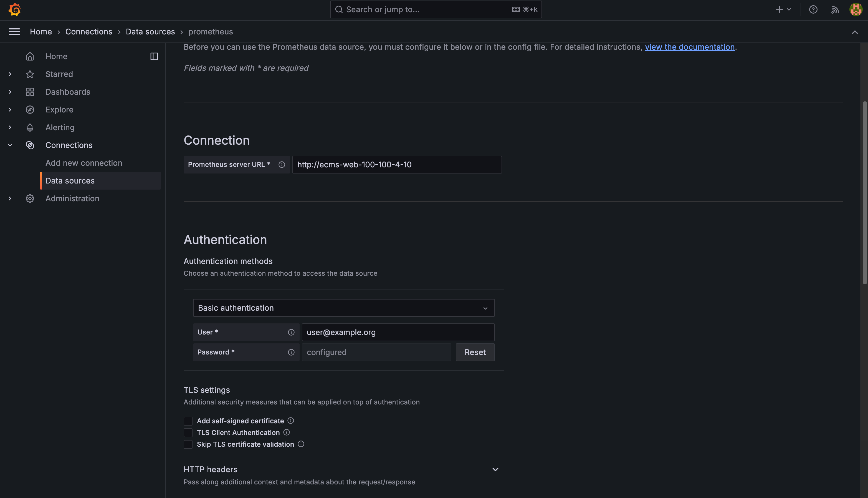868x498 pixels.
Task: Open Connections in the sidebar
Action: 69,145
